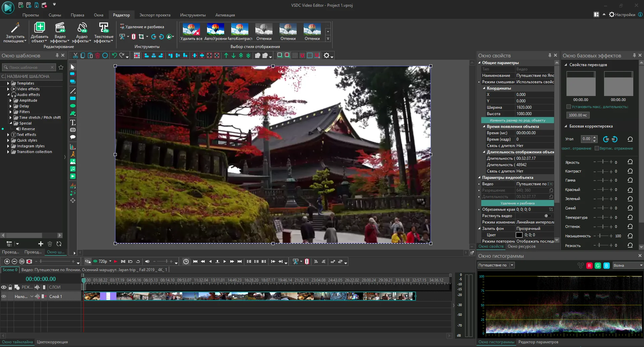
Task: Select the pointer cursor tool
Action: 72,67
